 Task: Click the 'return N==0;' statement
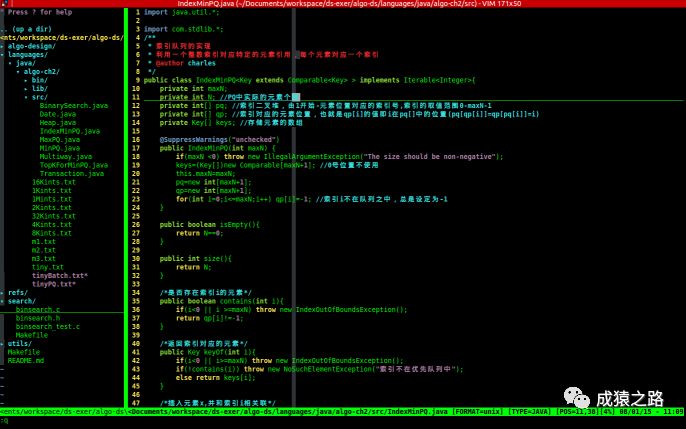[200, 233]
